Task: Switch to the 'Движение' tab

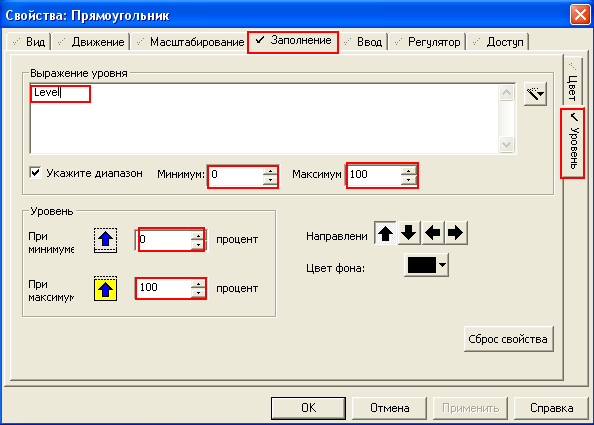Action: pyautogui.click(x=91, y=42)
